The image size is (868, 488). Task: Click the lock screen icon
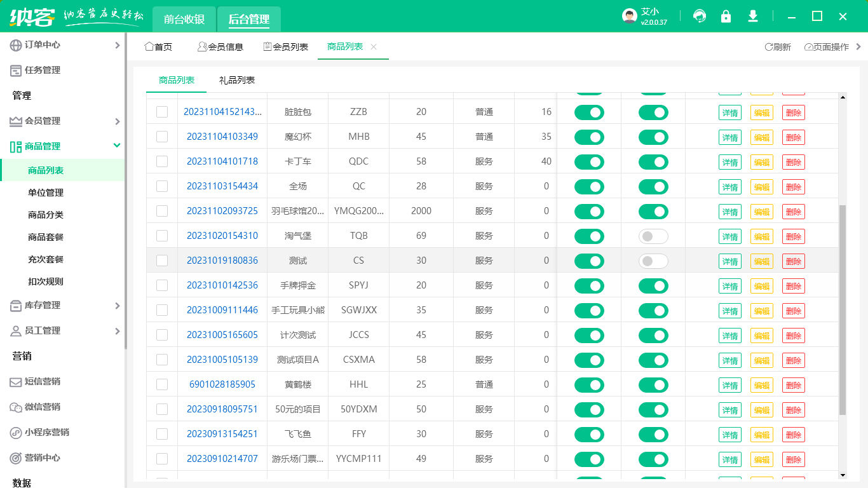[x=726, y=17]
